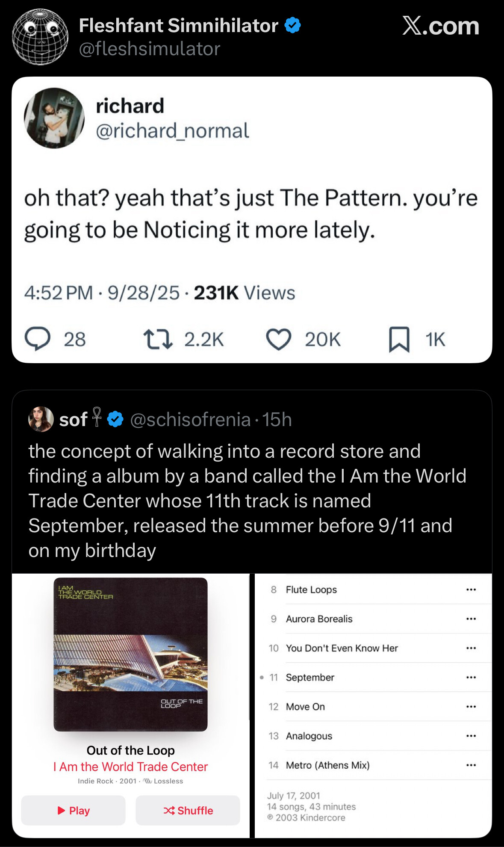Click the reply speech bubble icon
This screenshot has width=504, height=847.
pyautogui.click(x=38, y=339)
